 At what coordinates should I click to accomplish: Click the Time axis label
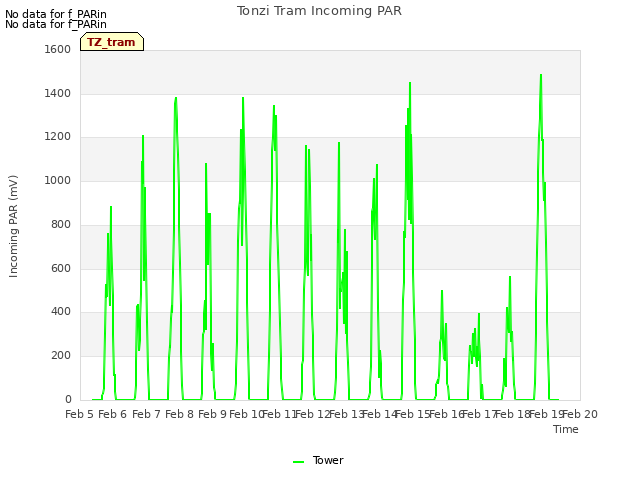pos(566,429)
